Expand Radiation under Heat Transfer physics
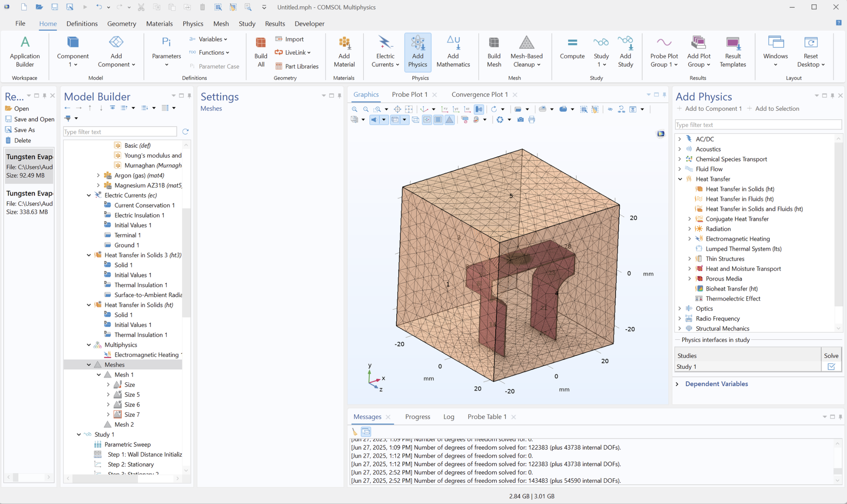The image size is (847, 504). [689, 229]
